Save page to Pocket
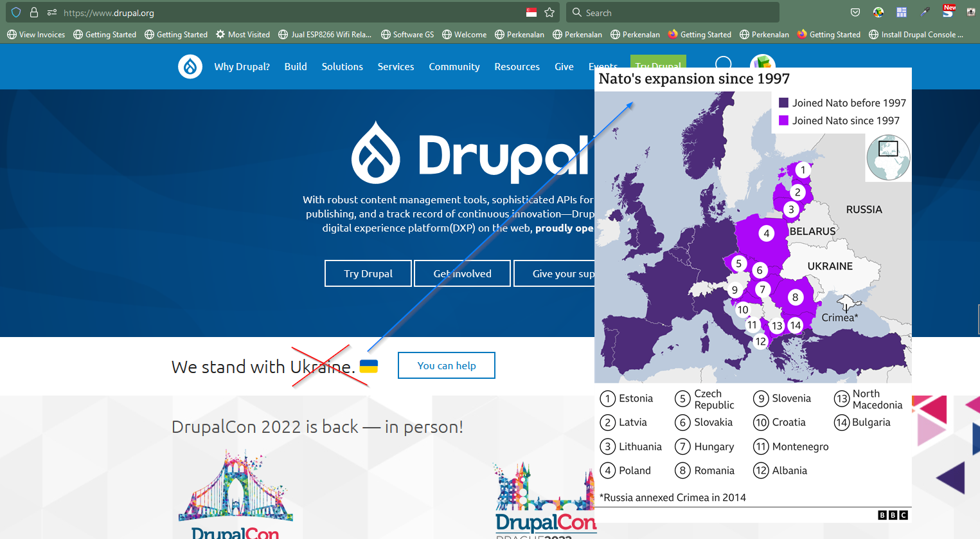The image size is (980, 539). click(855, 12)
